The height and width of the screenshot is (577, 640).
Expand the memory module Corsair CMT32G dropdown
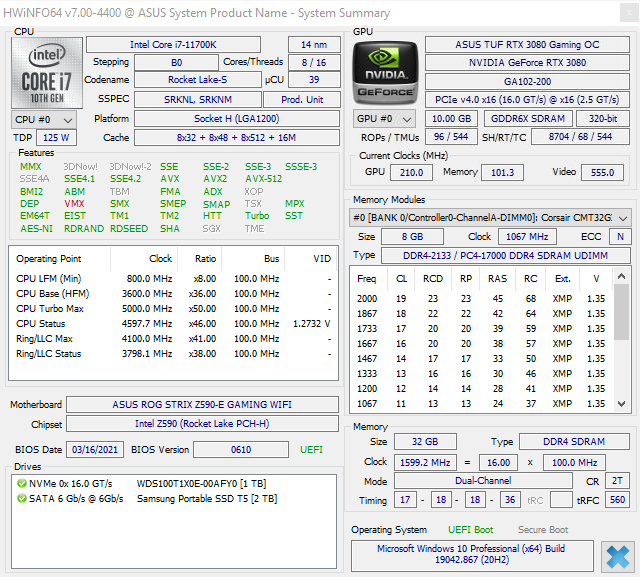[490, 217]
